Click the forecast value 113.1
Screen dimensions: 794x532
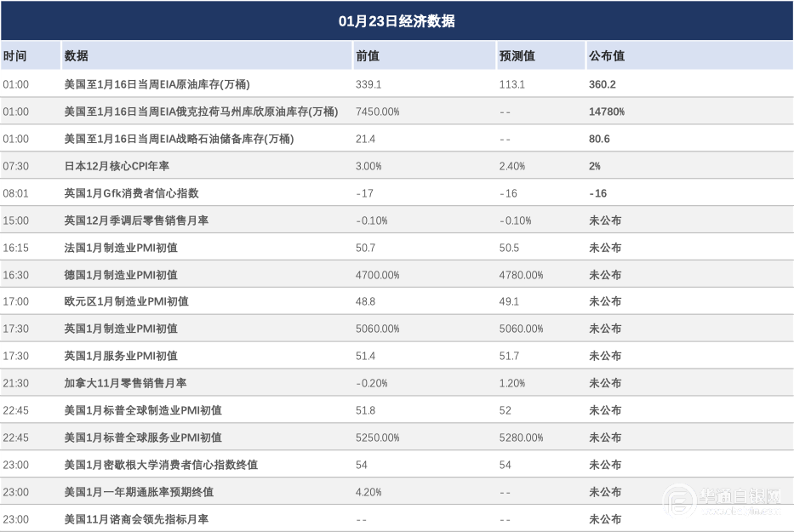pyautogui.click(x=511, y=84)
